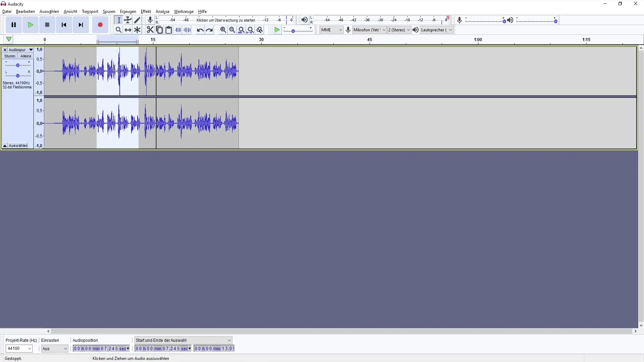The image size is (644, 362).
Task: Close the Audiospur track with X
Action: [x=5, y=50]
